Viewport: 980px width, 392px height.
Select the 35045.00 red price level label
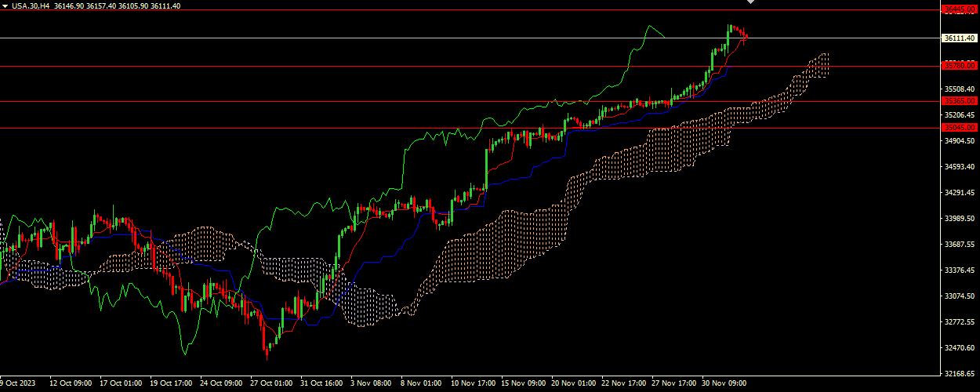[960, 128]
